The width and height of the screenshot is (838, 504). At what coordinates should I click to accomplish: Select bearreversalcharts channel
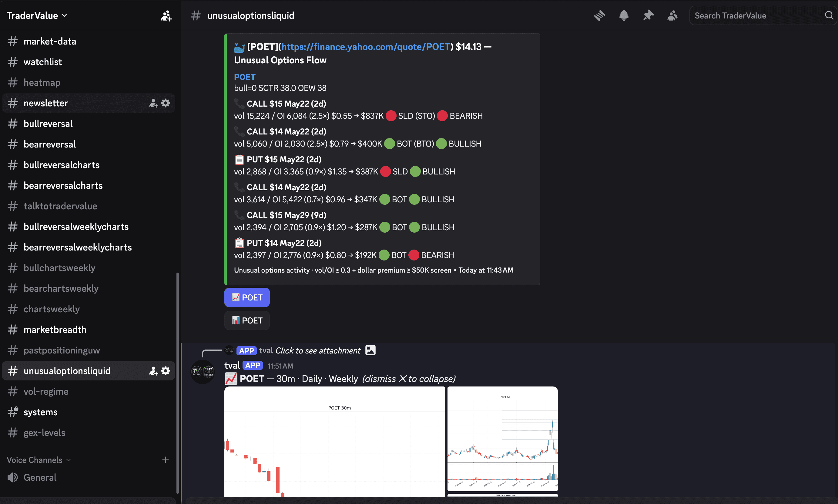coord(89,185)
